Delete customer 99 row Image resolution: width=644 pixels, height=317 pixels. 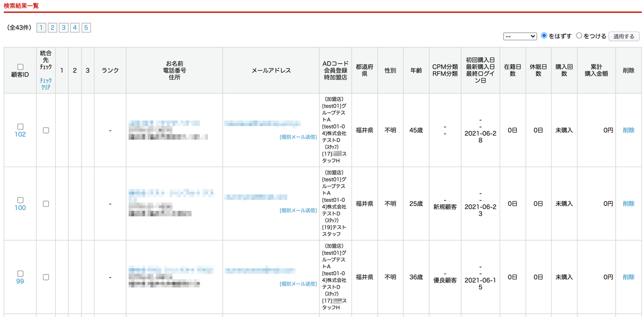(x=628, y=277)
